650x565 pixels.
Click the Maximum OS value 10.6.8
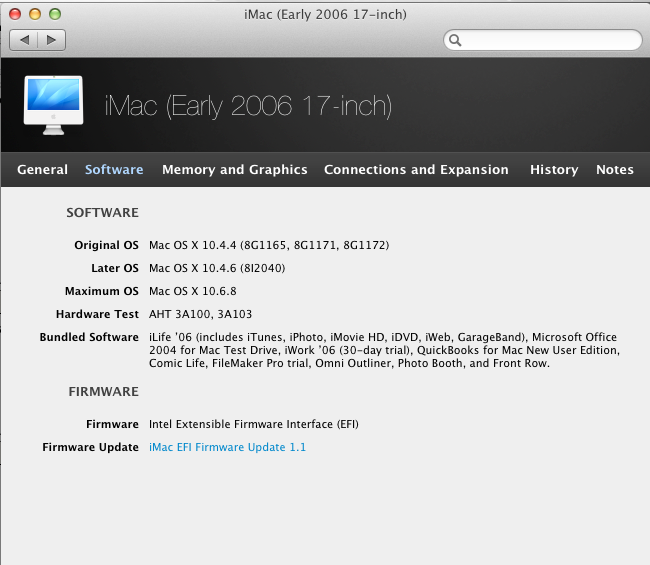coord(193,291)
